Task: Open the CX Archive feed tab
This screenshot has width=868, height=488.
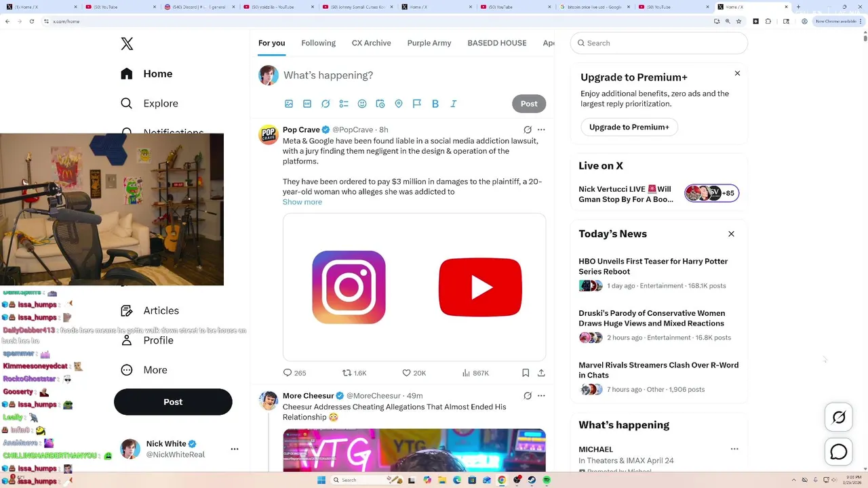Action: pos(372,43)
